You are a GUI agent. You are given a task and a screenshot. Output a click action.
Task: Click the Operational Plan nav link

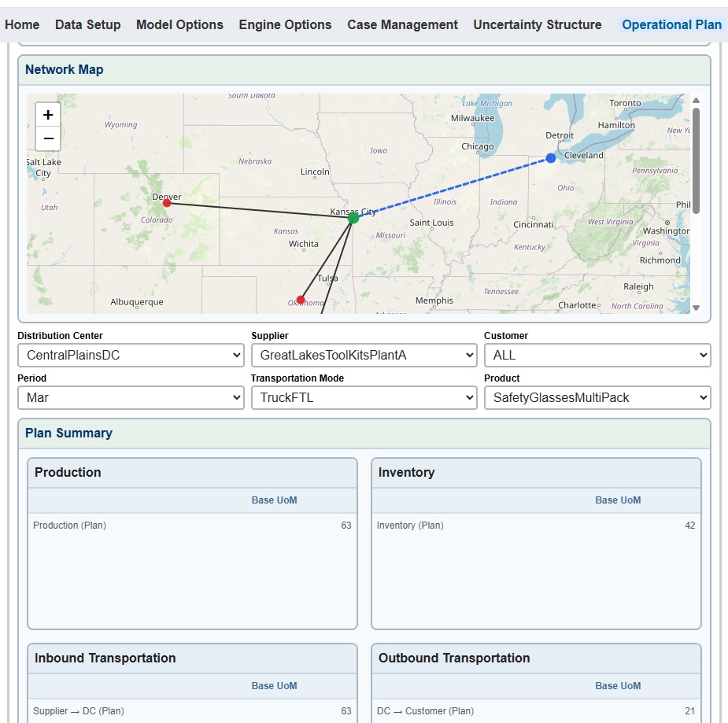coord(671,24)
